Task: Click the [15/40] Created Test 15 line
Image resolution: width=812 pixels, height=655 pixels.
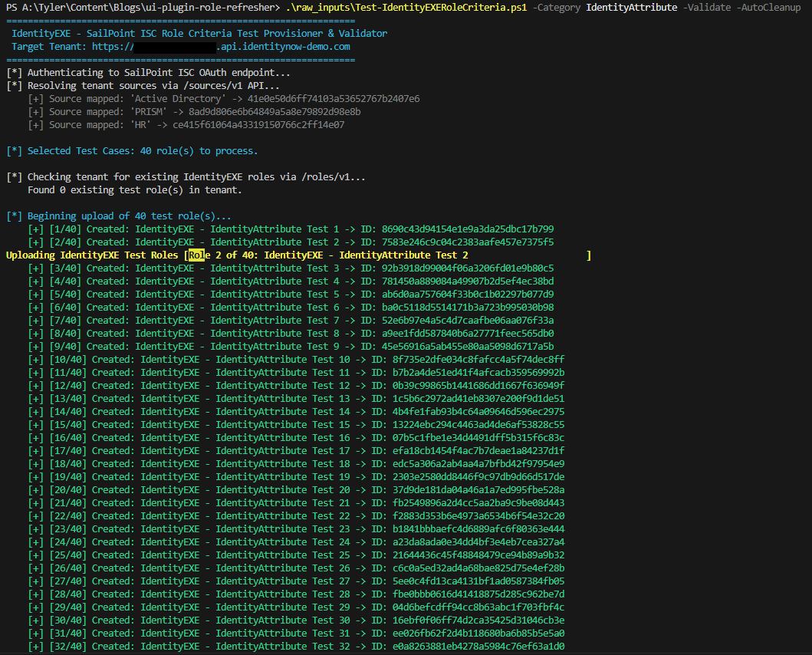Action: point(296,424)
